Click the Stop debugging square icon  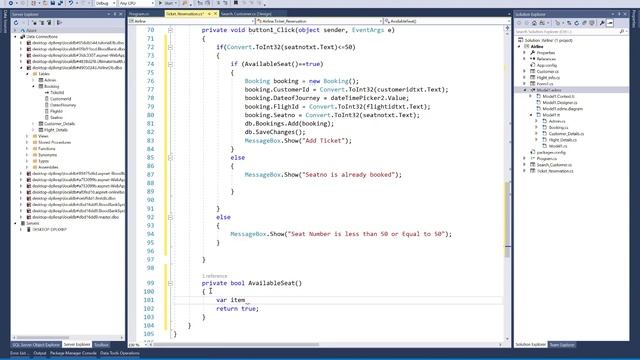point(236,3)
